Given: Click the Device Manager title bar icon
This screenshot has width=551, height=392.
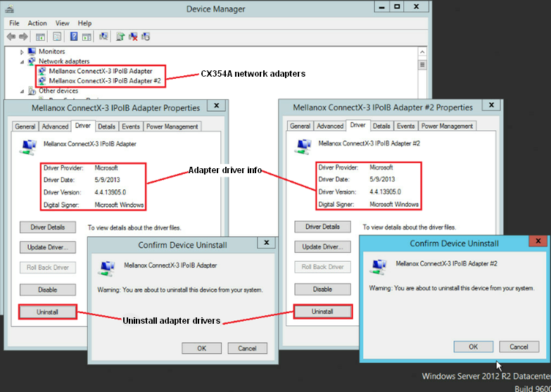Looking at the screenshot, I should point(9,8).
